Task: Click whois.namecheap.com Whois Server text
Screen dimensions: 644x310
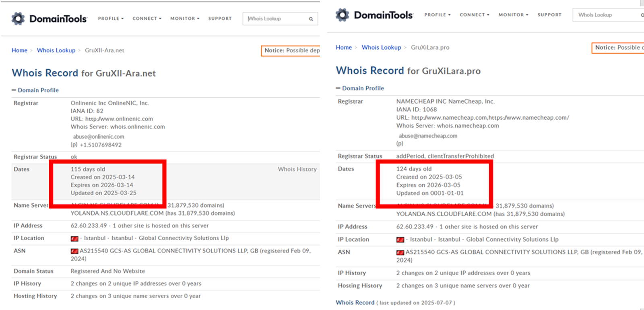Action: pos(468,126)
